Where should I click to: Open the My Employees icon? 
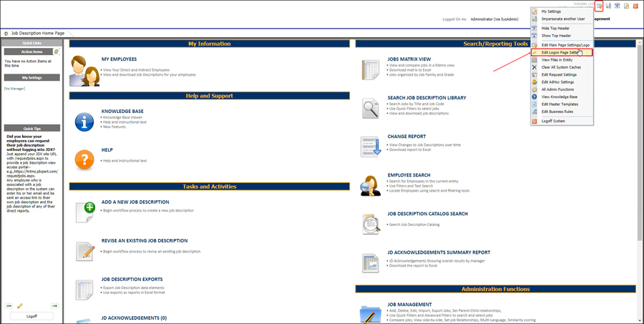pos(84,70)
